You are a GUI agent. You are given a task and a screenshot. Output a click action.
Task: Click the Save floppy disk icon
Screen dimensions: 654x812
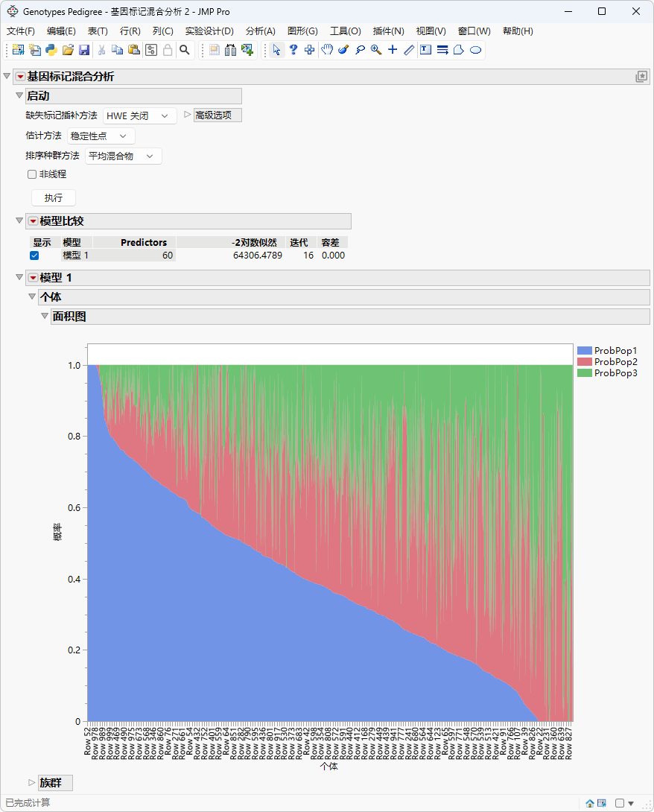pos(84,50)
